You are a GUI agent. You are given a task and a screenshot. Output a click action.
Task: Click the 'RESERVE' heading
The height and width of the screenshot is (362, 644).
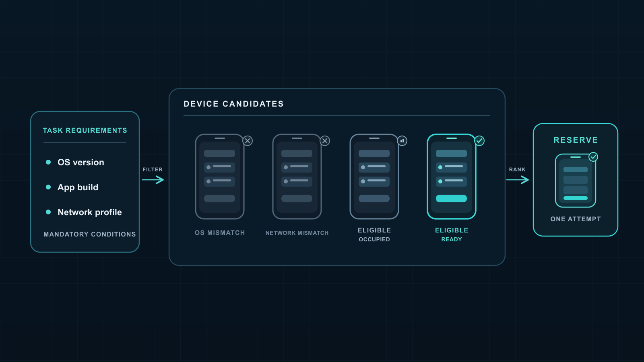point(576,140)
